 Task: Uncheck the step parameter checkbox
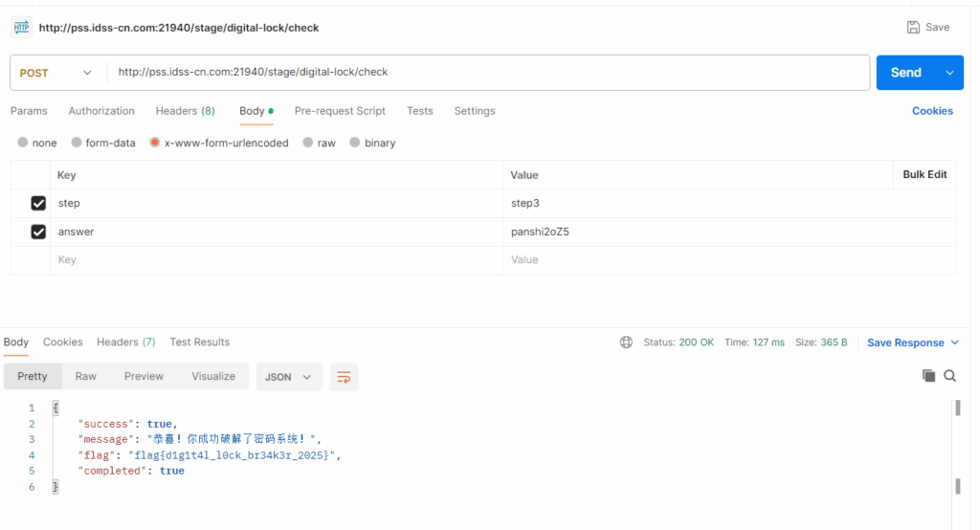(x=38, y=203)
